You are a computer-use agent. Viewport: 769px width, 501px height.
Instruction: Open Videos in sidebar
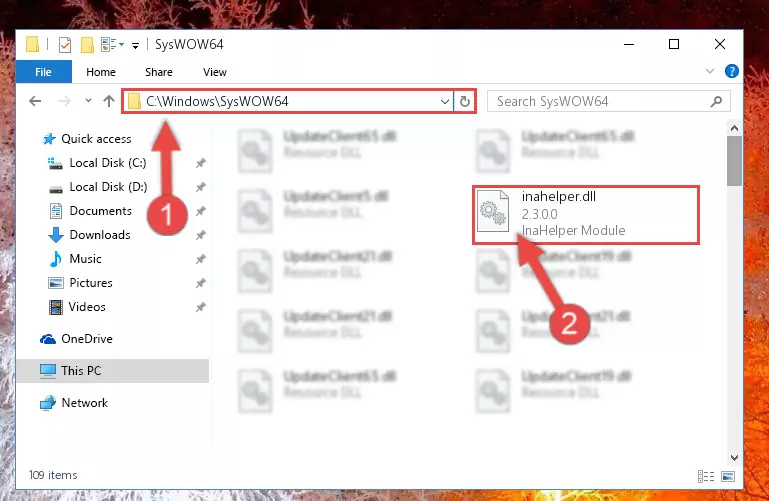(x=77, y=307)
